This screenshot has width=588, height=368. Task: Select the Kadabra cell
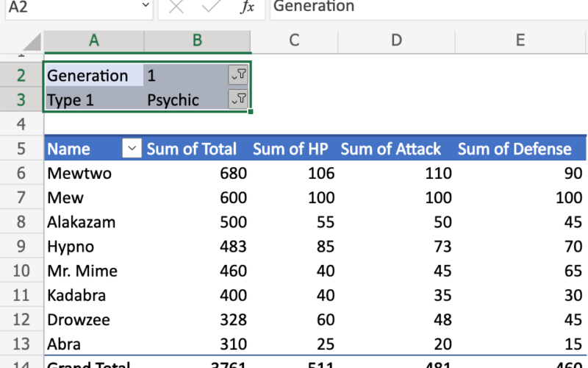94,295
